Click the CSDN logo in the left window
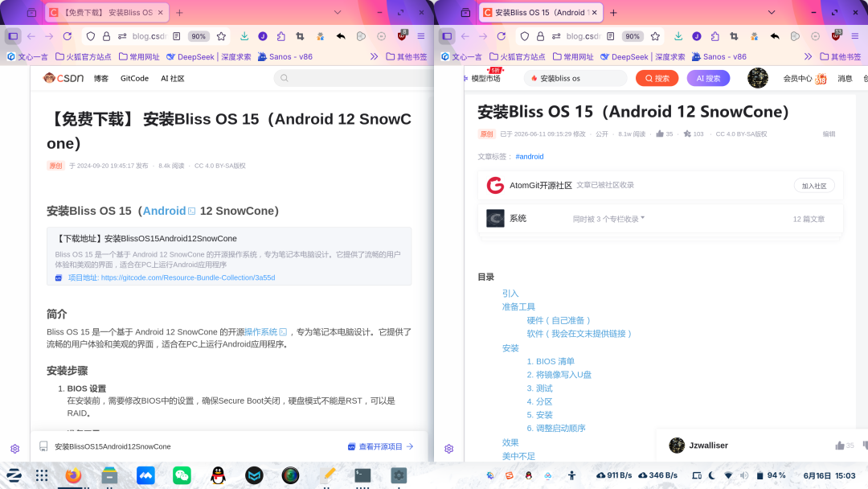The width and height of the screenshot is (868, 489). click(x=63, y=78)
